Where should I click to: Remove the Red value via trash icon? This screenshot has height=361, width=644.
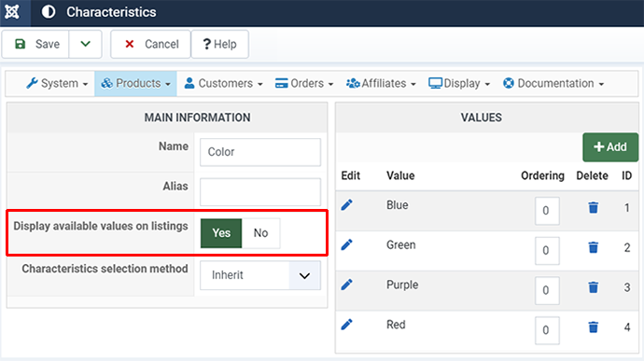coord(593,327)
